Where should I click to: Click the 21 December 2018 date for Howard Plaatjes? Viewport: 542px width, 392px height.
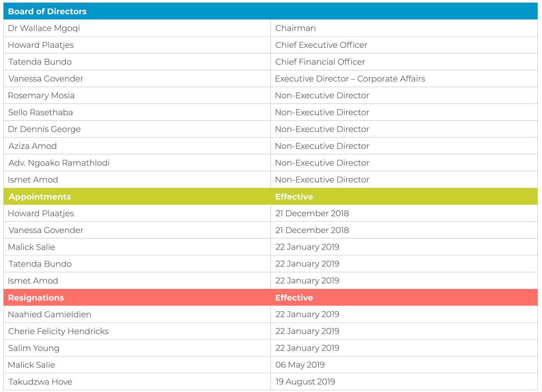point(312,213)
